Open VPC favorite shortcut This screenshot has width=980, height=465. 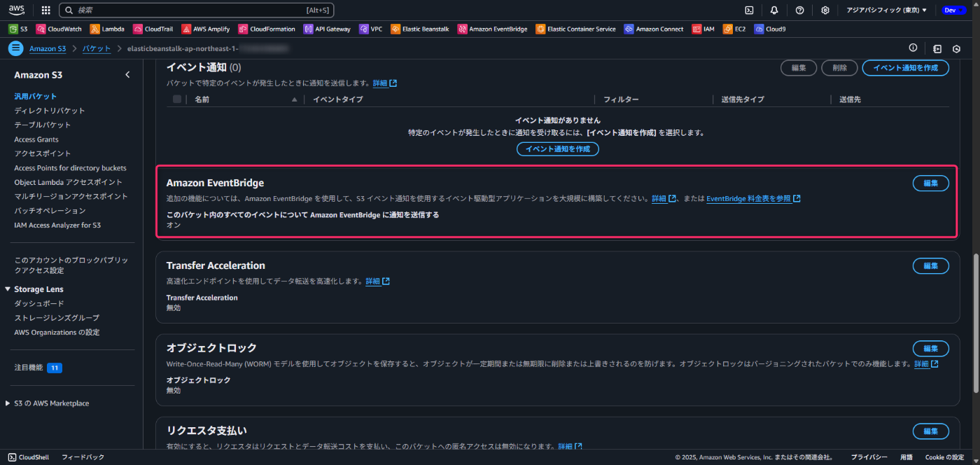[x=371, y=29]
